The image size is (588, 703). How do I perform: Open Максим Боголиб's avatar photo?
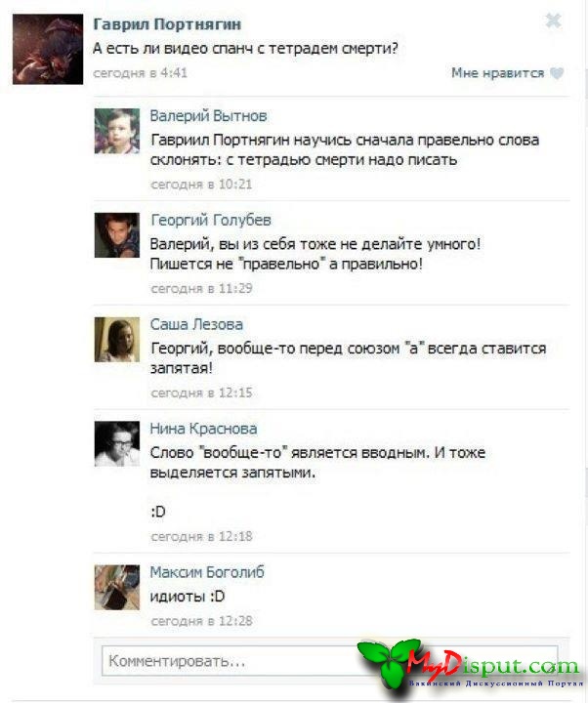(x=117, y=588)
